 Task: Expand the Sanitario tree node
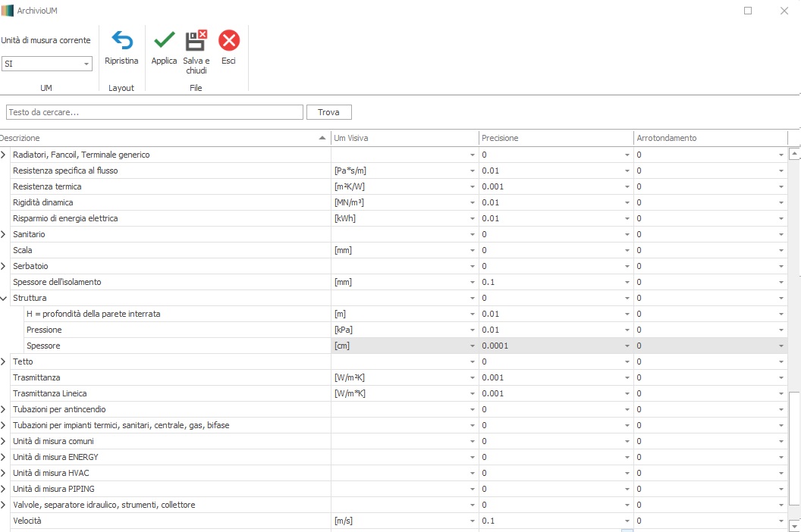[x=4, y=235]
